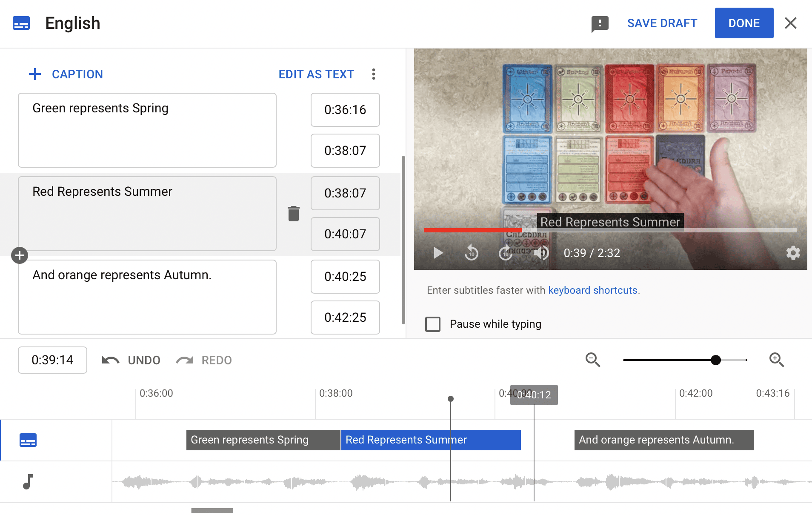Viewport: 812px width, 515px height.
Task: Select the orange represents Autumn timeline clip
Action: tap(664, 440)
